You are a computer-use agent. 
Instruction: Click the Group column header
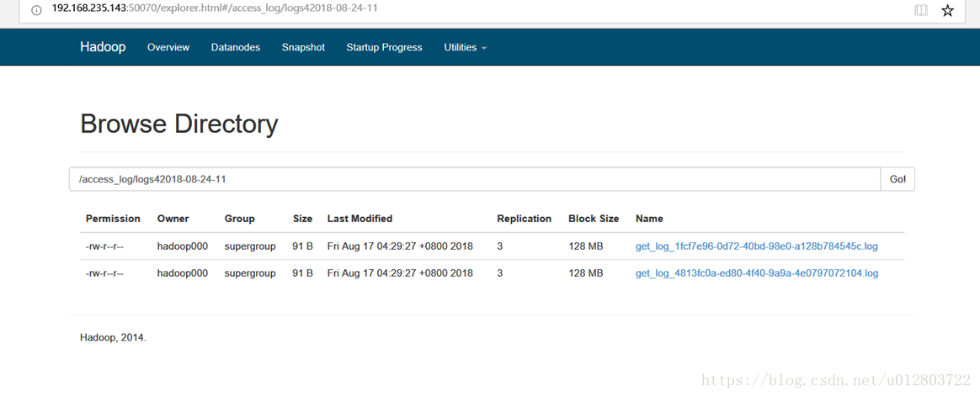point(240,219)
